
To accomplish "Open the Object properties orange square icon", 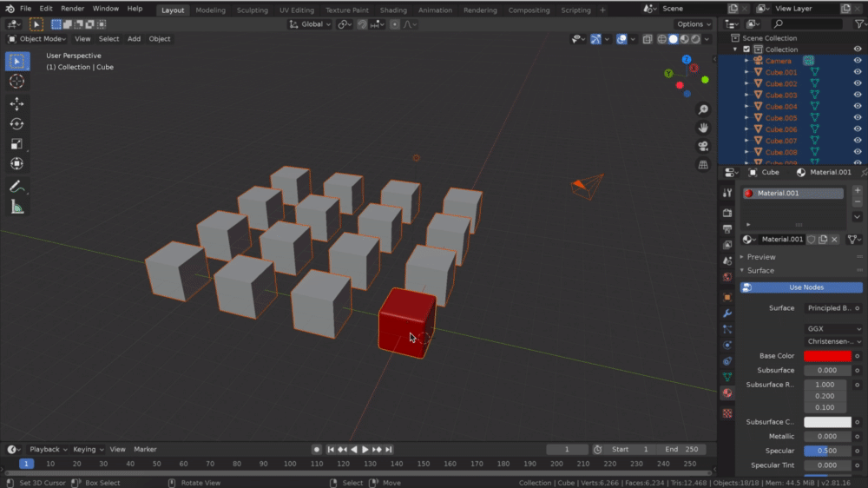I will pyautogui.click(x=727, y=297).
